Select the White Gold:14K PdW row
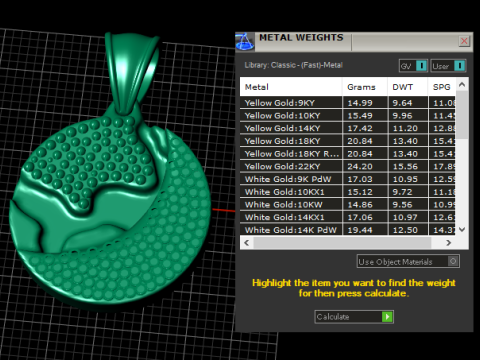480x360 pixels. coord(348,230)
